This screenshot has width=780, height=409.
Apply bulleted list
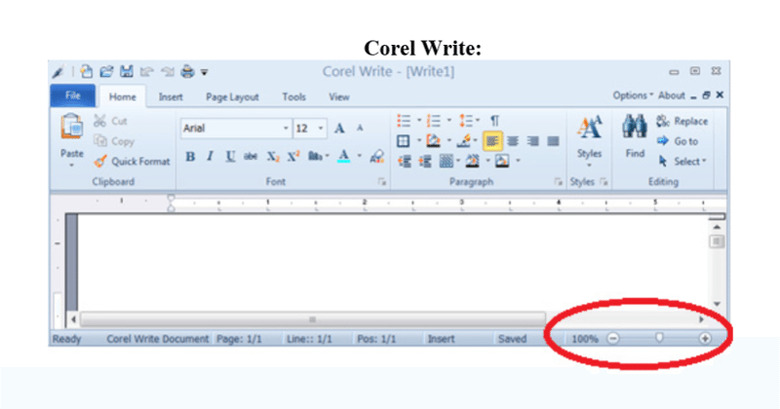click(404, 121)
